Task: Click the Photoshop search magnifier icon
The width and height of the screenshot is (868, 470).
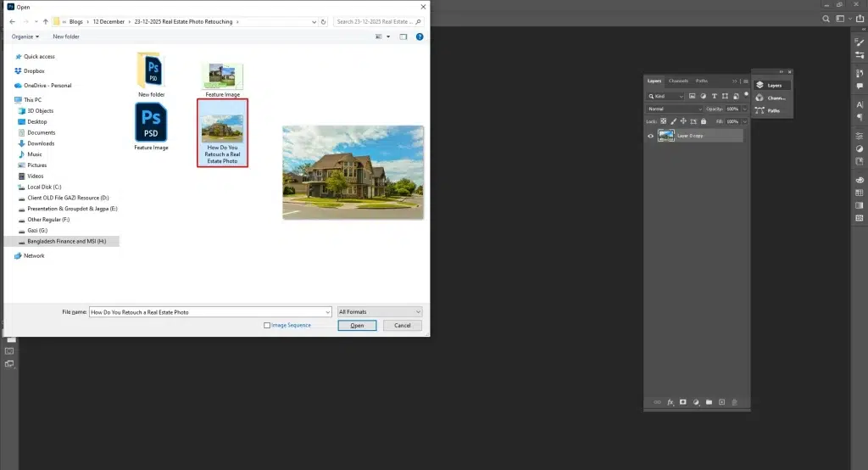Action: (x=826, y=19)
